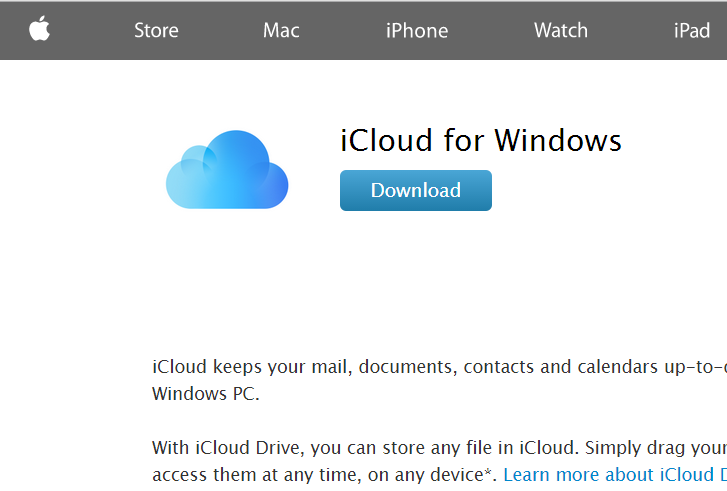Click the paragraph starting 'iCloud keeps your mail'
Viewport: 727px width, 491px height.
click(440, 380)
